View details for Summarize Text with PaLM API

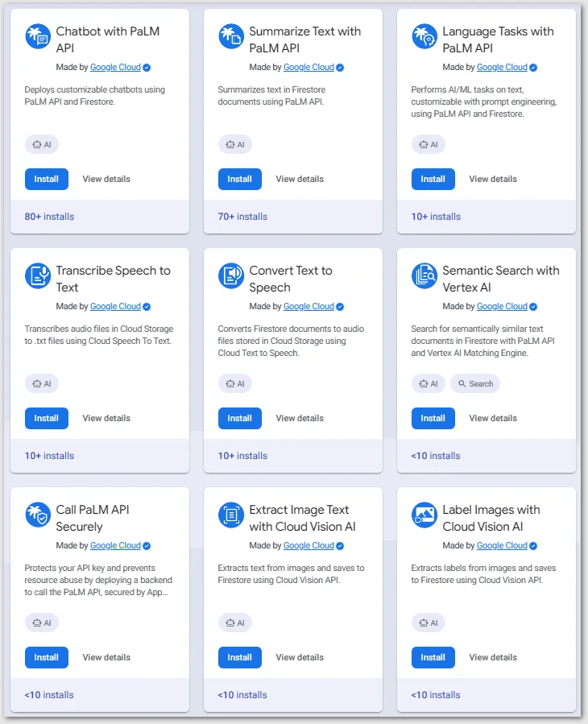click(300, 179)
